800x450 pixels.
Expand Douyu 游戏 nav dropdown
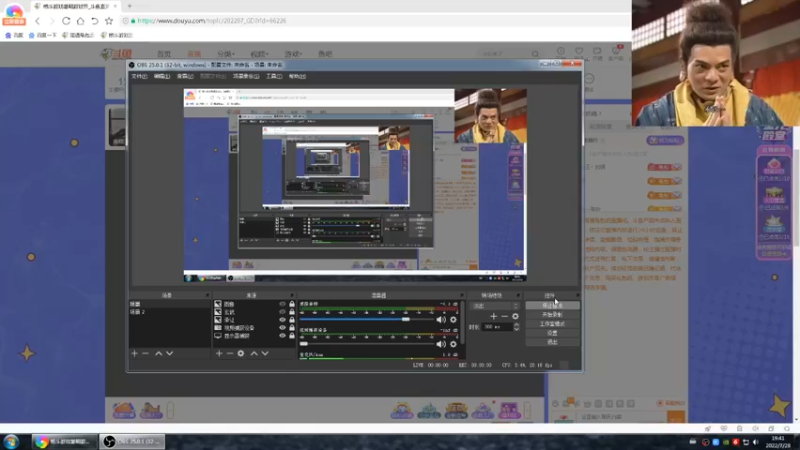pos(293,54)
